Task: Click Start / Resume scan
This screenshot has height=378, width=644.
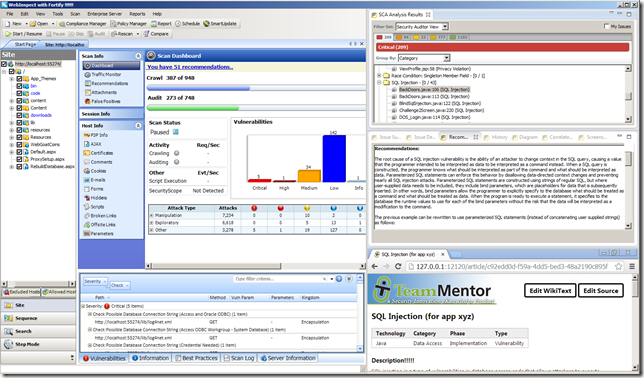Action: (24, 34)
